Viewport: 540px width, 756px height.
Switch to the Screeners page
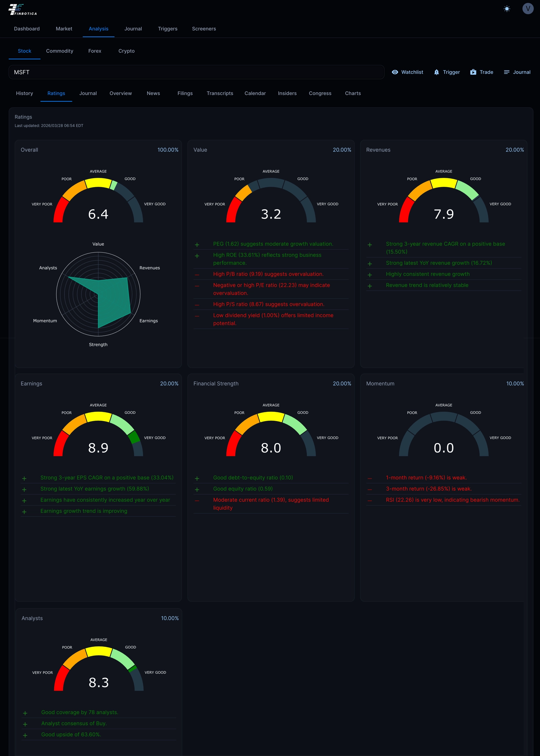pyautogui.click(x=204, y=29)
